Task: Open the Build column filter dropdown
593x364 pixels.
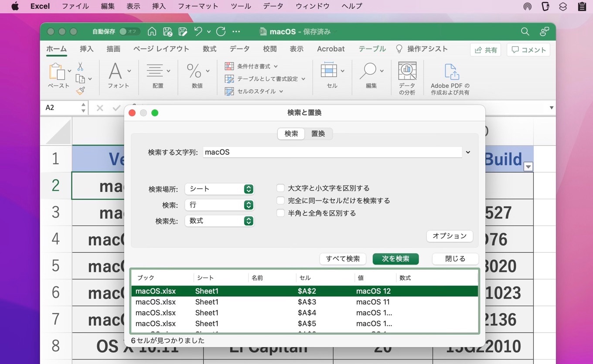Action: [x=528, y=167]
